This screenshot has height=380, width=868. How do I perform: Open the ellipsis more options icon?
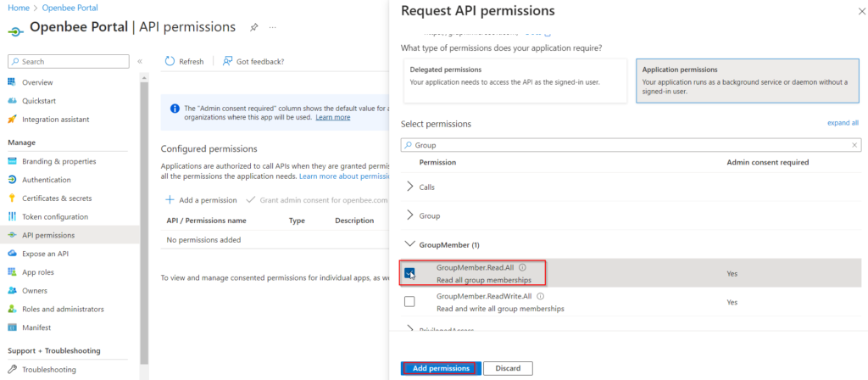click(x=273, y=27)
